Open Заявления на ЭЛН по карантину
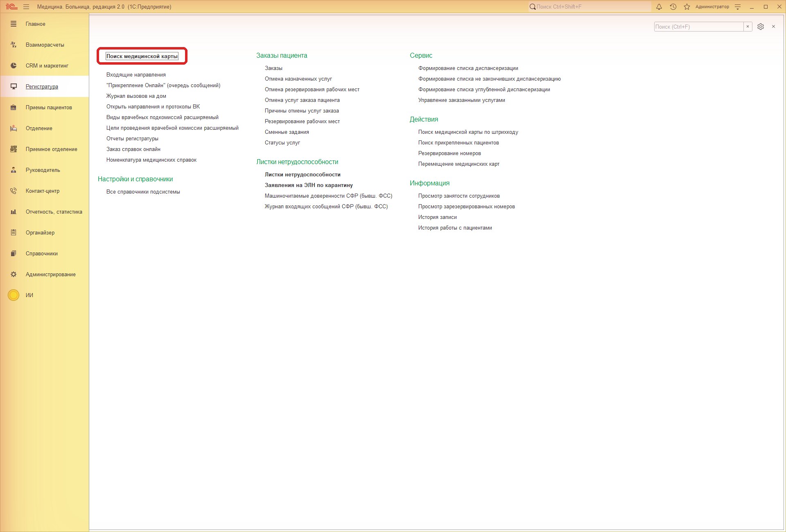Screen dimensions: 786x532 (x=309, y=185)
